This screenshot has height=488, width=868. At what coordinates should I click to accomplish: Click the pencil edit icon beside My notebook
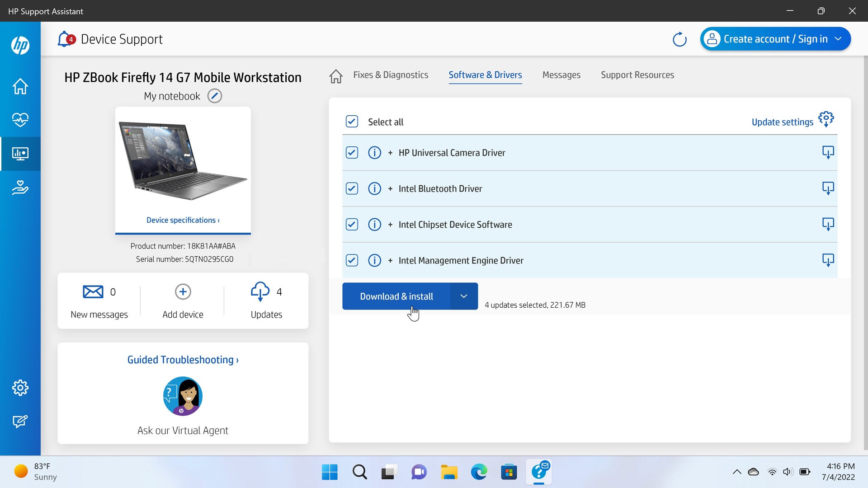215,96
